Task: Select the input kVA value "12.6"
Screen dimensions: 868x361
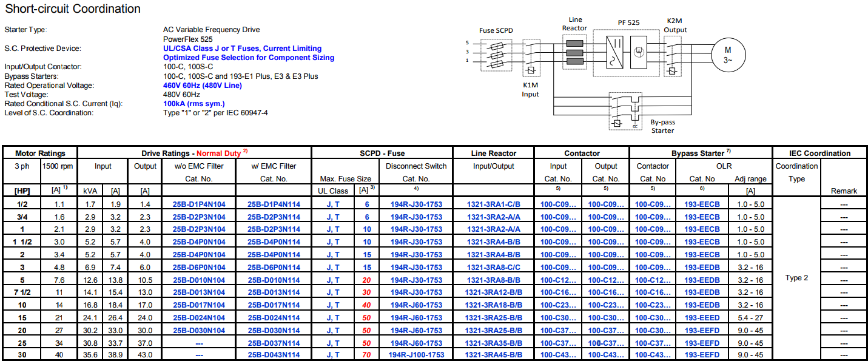Action: point(90,280)
